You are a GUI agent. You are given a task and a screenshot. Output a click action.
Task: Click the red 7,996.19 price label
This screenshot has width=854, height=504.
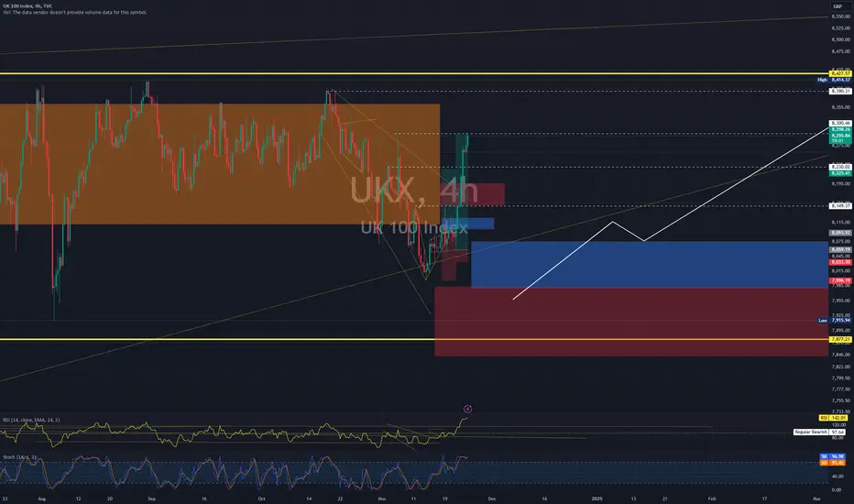[840, 280]
